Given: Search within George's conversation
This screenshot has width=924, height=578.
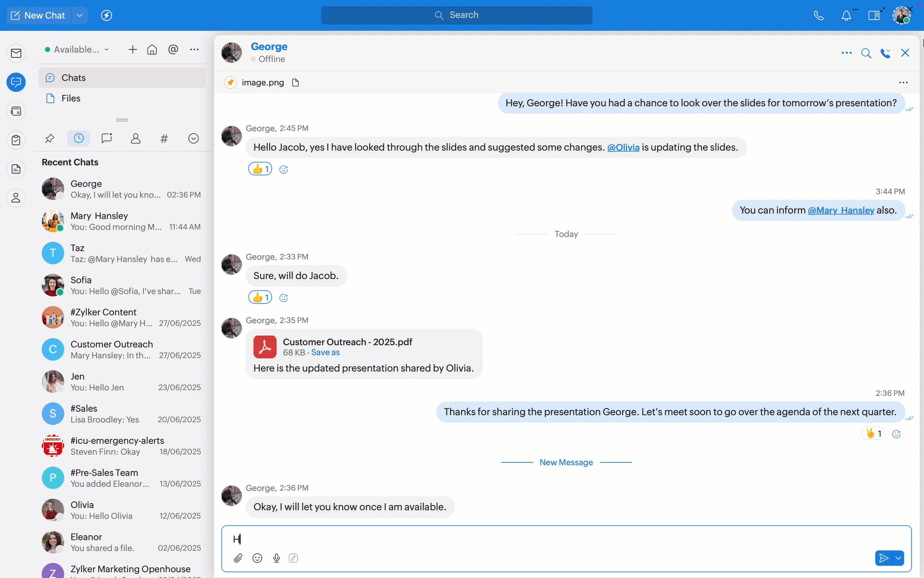Looking at the screenshot, I should point(866,53).
